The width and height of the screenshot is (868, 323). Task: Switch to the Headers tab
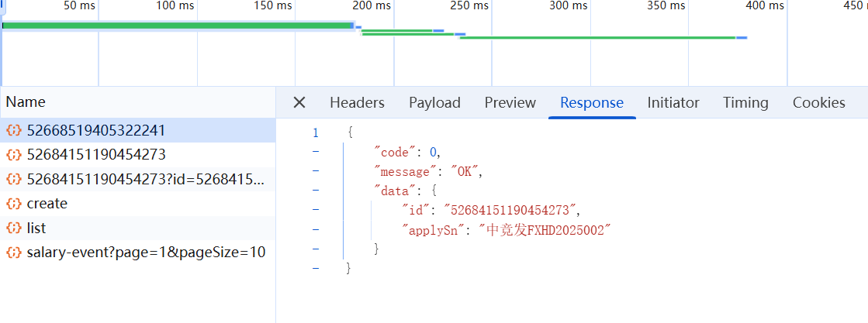point(357,102)
